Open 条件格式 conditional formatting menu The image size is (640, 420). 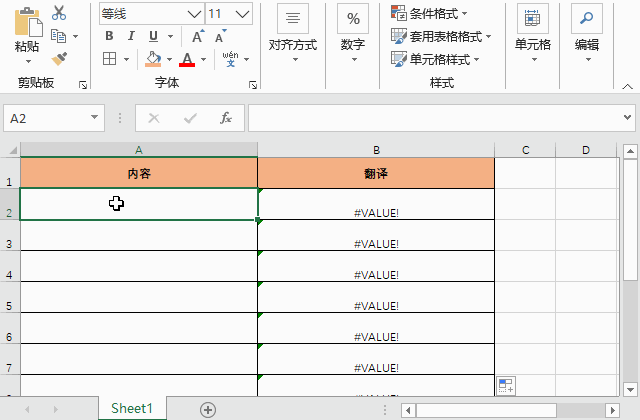[x=429, y=13]
